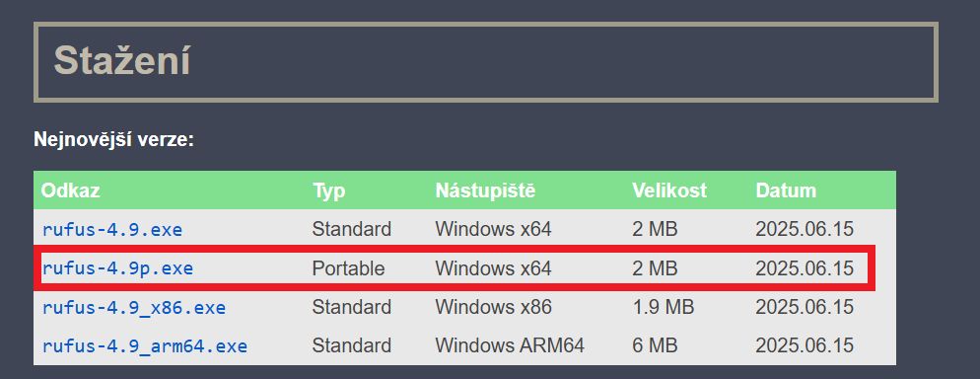Select the Windows ARM64 platform cell
Screen dimensions: 980x379
point(510,345)
